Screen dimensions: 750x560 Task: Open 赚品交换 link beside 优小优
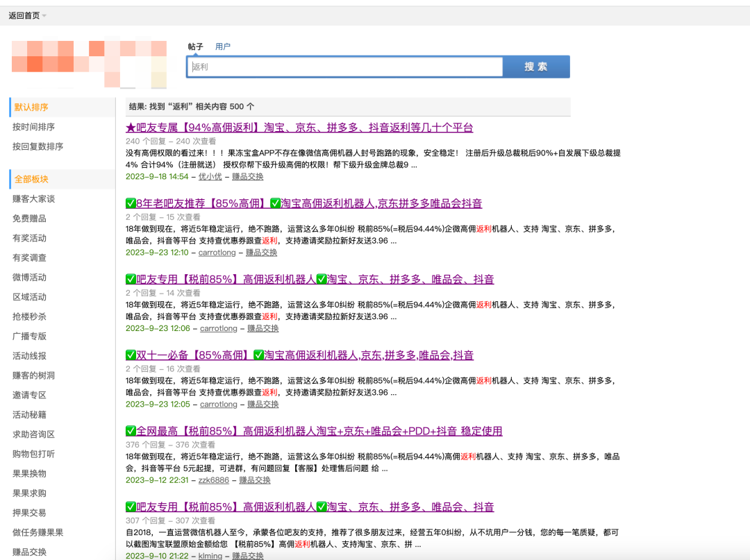tap(248, 177)
